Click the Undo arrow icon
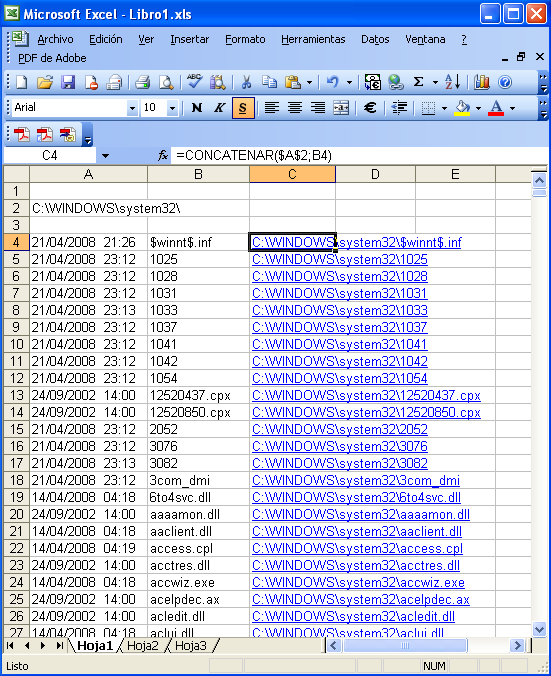 coord(332,82)
